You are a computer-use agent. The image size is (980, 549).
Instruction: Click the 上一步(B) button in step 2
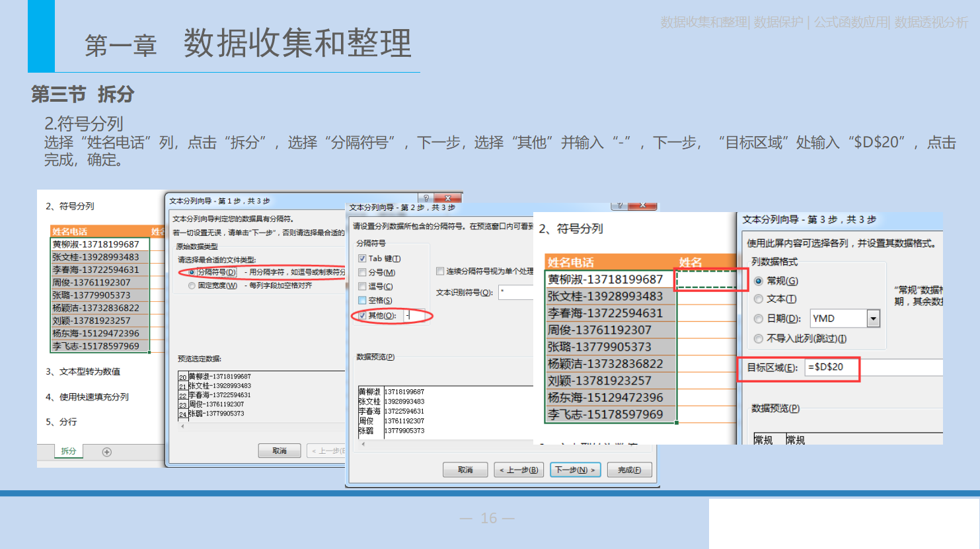tap(519, 470)
